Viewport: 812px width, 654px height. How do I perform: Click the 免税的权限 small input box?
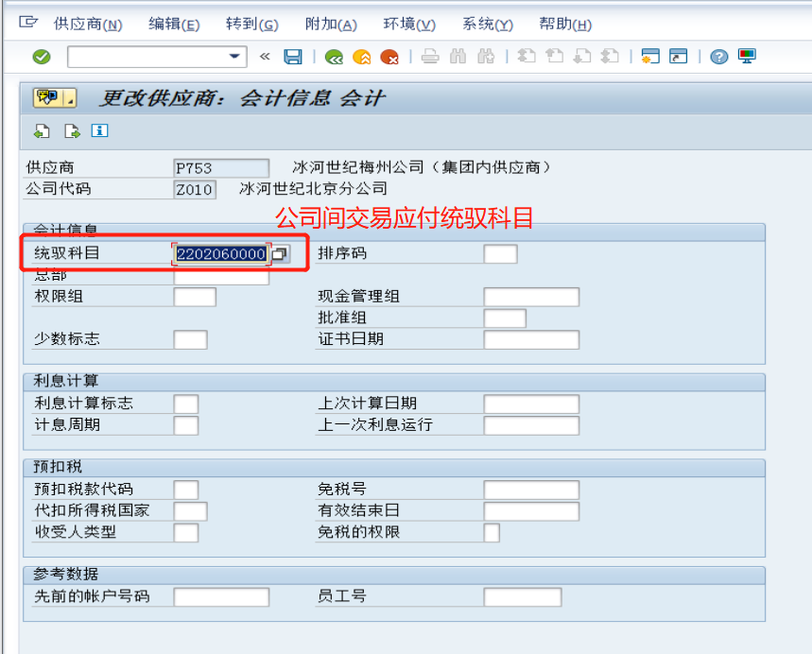coord(492,533)
